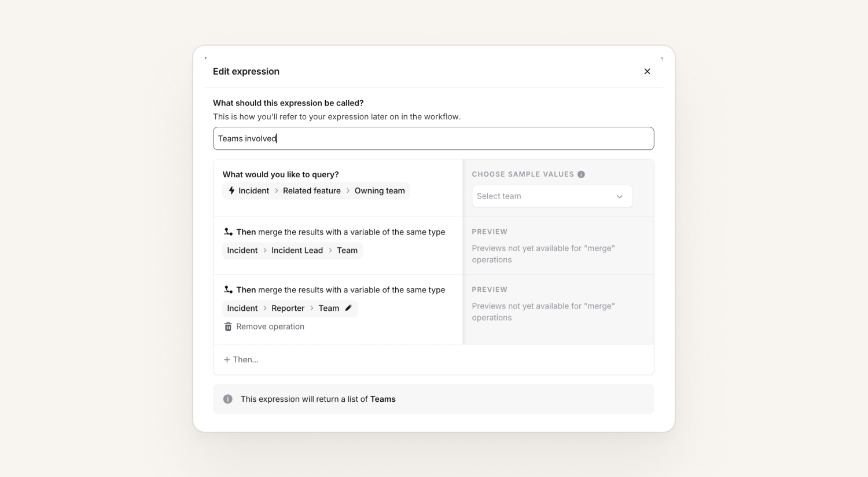
Task: Select the Incident Lead path segment
Action: click(297, 250)
